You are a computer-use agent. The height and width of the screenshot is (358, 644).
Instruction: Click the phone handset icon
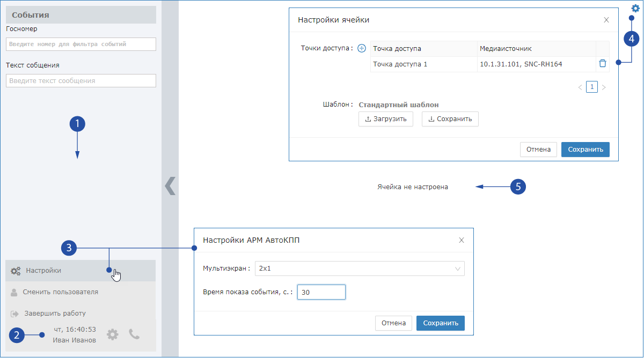pos(134,334)
